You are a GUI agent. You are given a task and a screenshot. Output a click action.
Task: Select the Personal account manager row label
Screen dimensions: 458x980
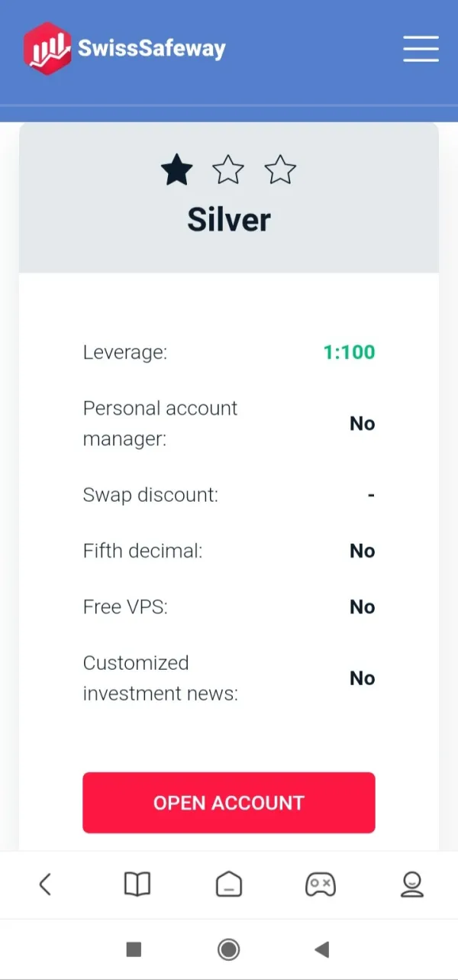pyautogui.click(x=160, y=424)
